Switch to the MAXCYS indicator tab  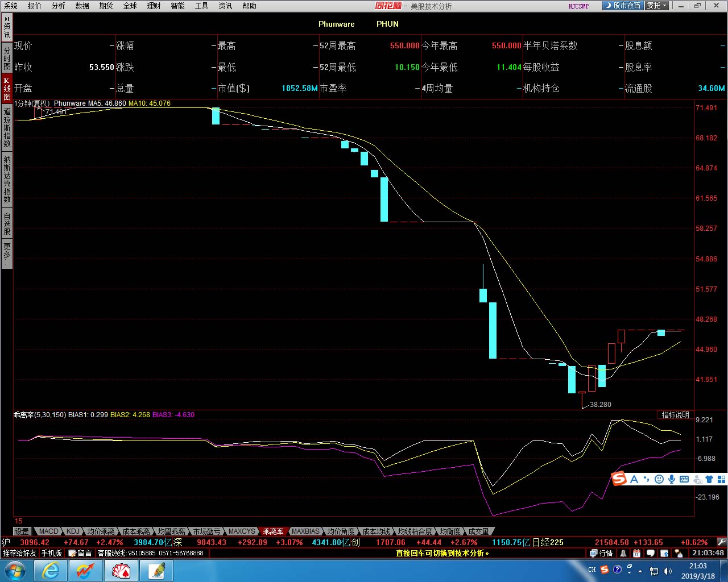(x=242, y=531)
